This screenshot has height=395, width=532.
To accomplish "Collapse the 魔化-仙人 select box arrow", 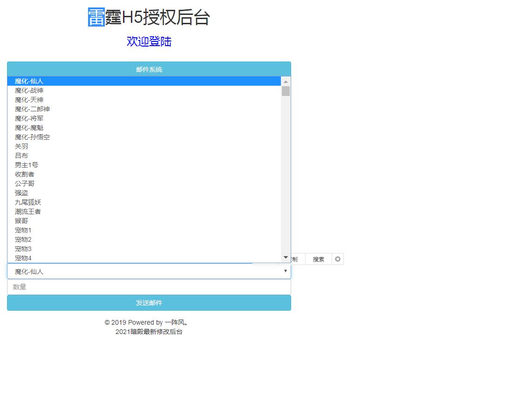I will click(285, 271).
